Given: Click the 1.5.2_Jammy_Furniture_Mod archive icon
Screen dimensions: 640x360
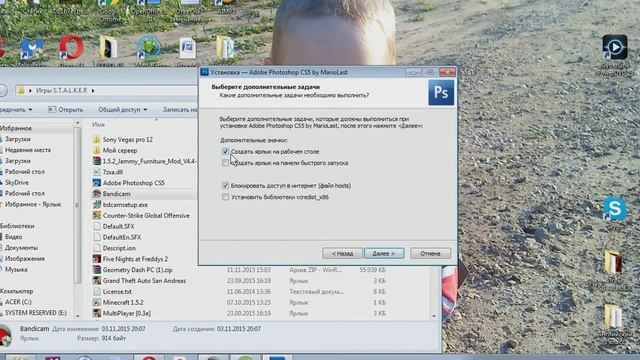Looking at the screenshot, I should click(x=97, y=161).
